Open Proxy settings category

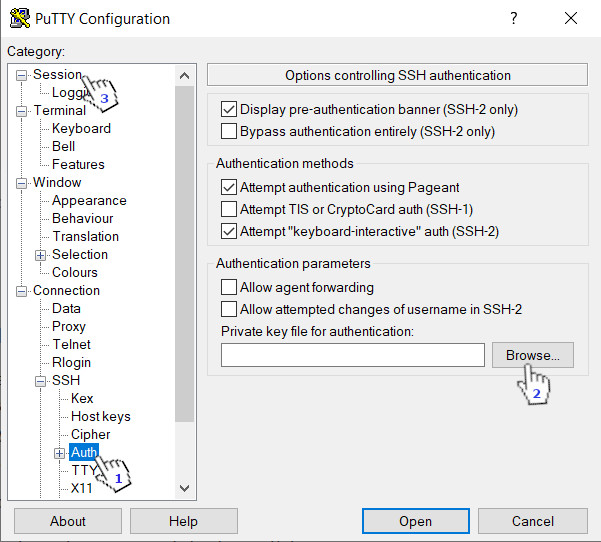point(69,327)
